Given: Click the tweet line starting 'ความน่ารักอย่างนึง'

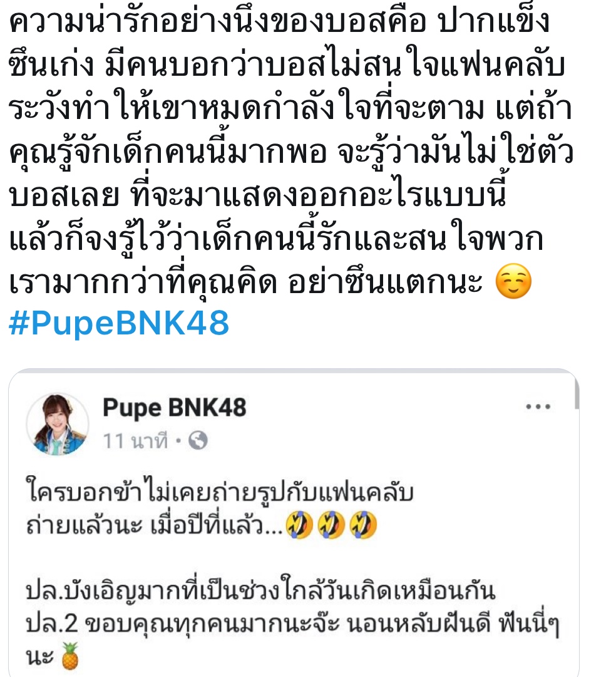Looking at the screenshot, I should tap(279, 20).
